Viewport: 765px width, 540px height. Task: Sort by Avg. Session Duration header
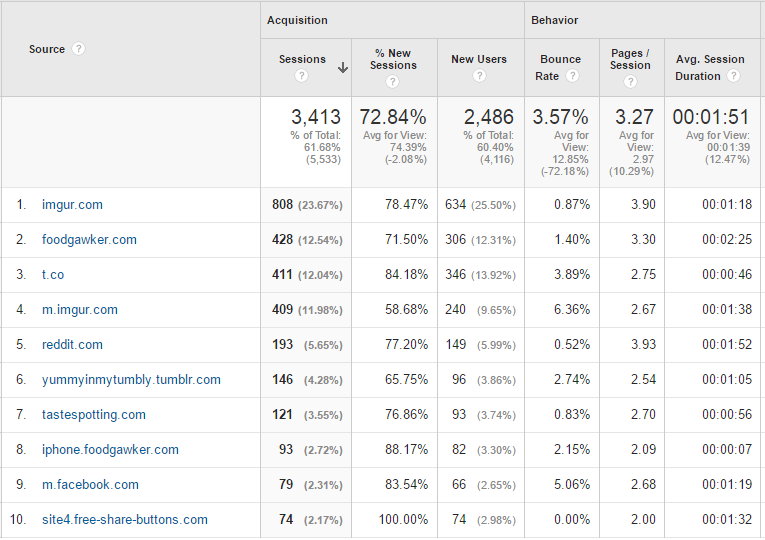click(710, 67)
